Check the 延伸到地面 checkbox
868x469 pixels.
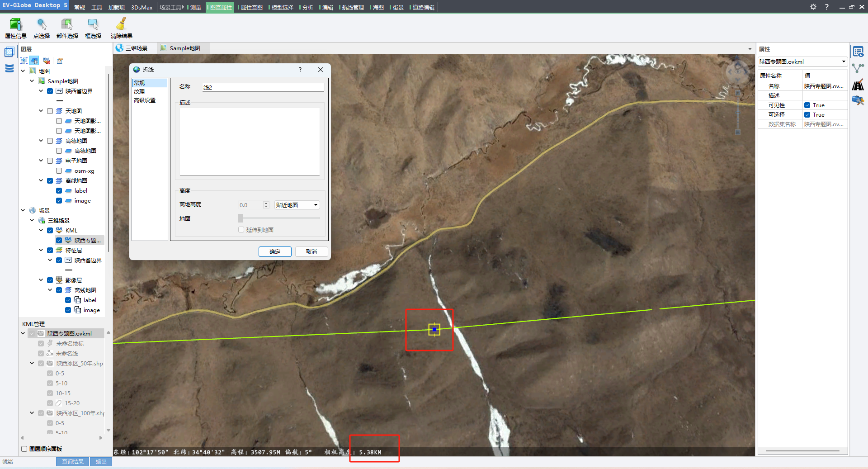coord(241,230)
